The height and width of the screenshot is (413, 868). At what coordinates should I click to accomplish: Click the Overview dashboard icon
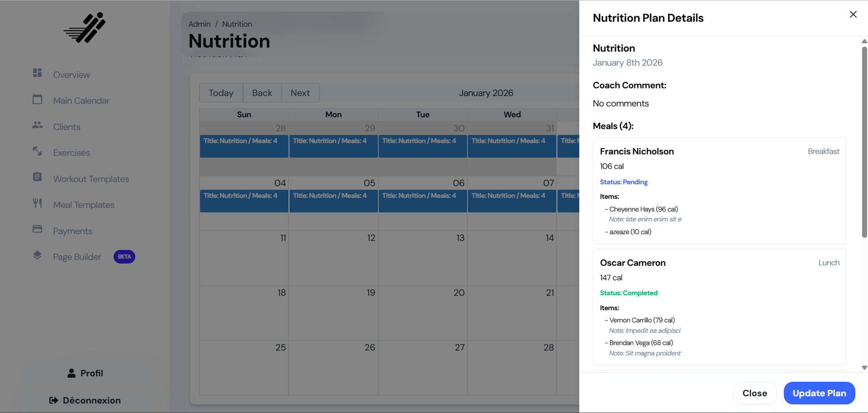[37, 73]
